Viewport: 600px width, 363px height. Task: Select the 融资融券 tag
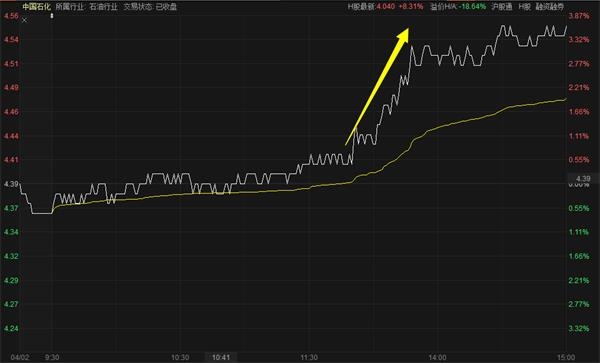pos(550,7)
